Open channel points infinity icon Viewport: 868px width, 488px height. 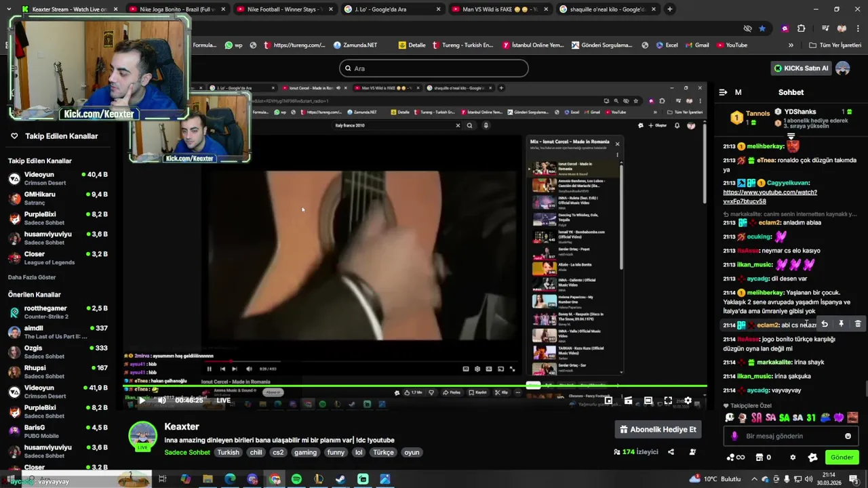pos(735,457)
